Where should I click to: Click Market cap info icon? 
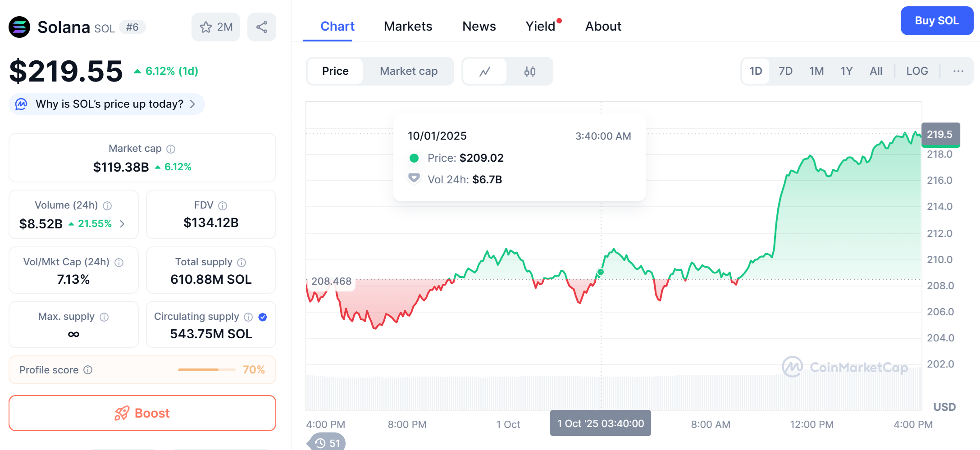[x=171, y=149]
